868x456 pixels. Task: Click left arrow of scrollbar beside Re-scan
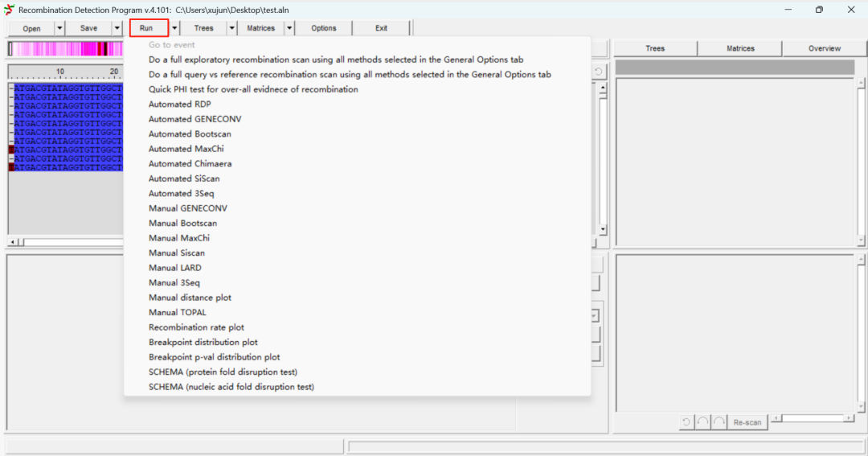(x=776, y=417)
